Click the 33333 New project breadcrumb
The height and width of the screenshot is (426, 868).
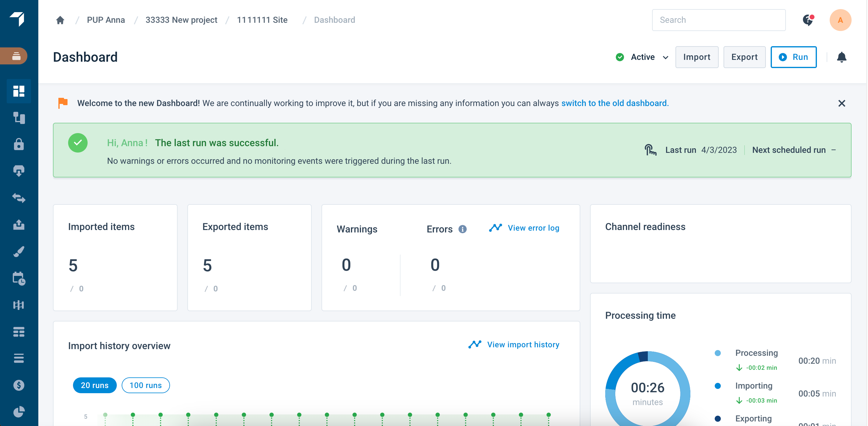(x=181, y=20)
